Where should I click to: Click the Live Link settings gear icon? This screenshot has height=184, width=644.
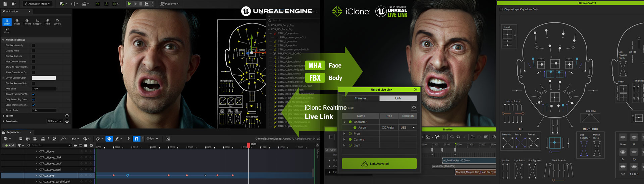414,108
